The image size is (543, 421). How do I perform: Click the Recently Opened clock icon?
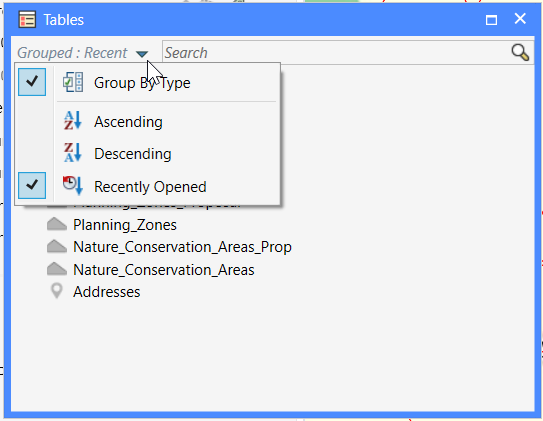pyautogui.click(x=73, y=186)
